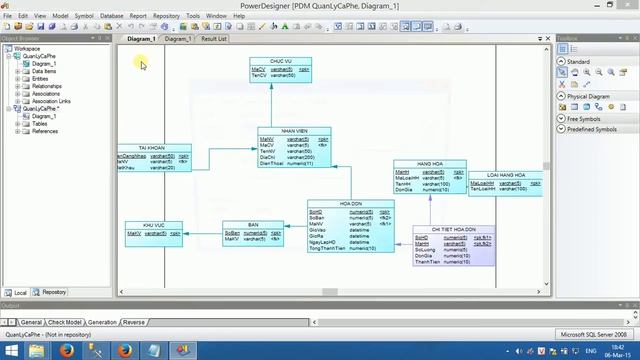Expand the Entities tree node

click(18, 79)
